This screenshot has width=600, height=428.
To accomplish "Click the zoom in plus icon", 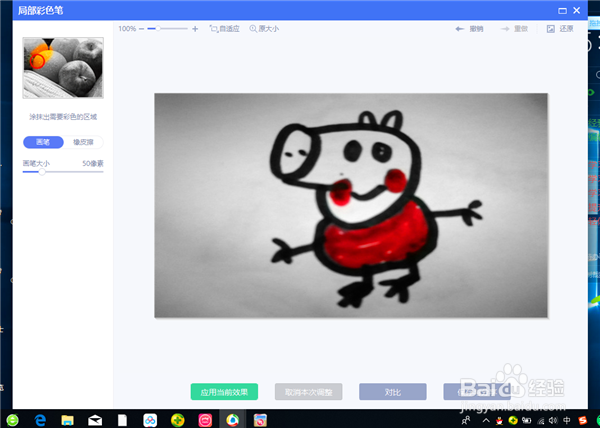I will tap(195, 29).
